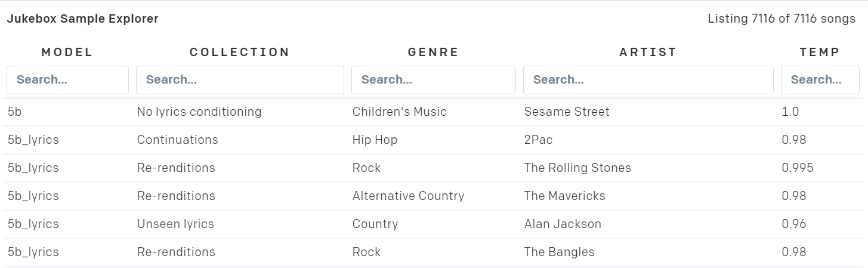Sort by the COLLECTION column header
The image size is (868, 268).
pyautogui.click(x=240, y=52)
